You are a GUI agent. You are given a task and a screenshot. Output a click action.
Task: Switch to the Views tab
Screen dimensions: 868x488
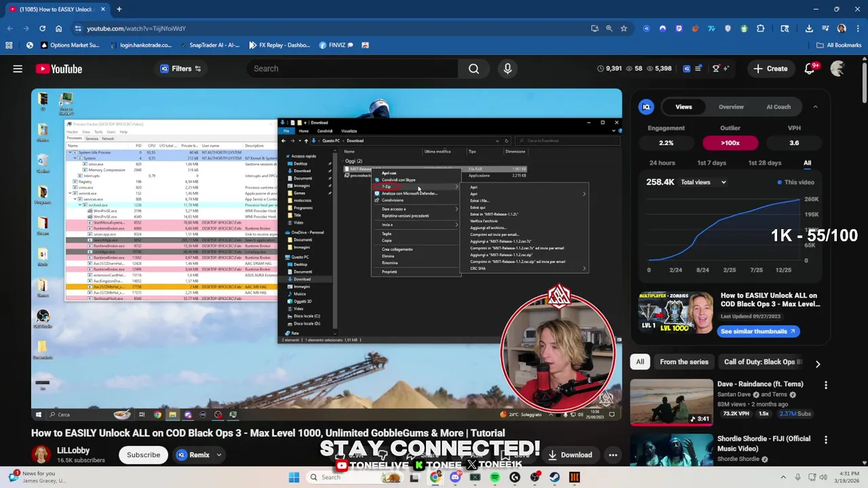(684, 107)
